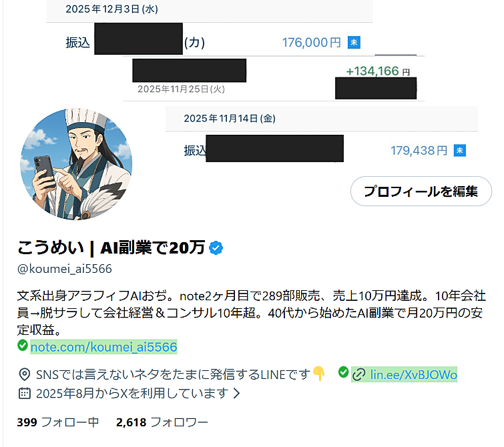
Task: Click the calendar icon beside join date
Action: tap(25, 394)
